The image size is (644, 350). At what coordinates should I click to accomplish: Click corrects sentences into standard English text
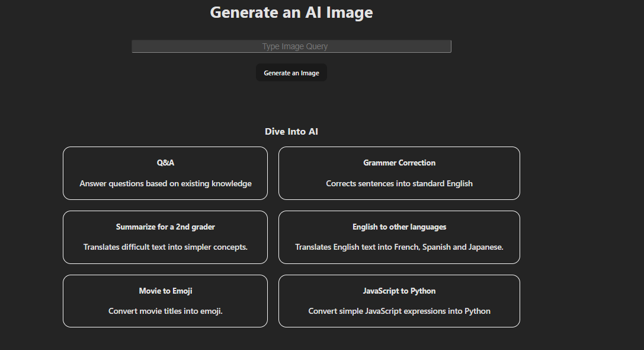[399, 183]
